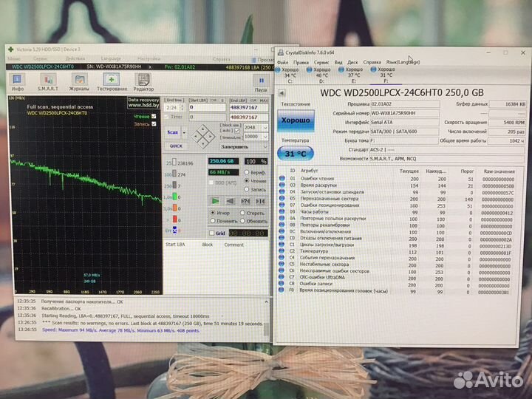Open the Инфо drive info panel

[17, 81]
